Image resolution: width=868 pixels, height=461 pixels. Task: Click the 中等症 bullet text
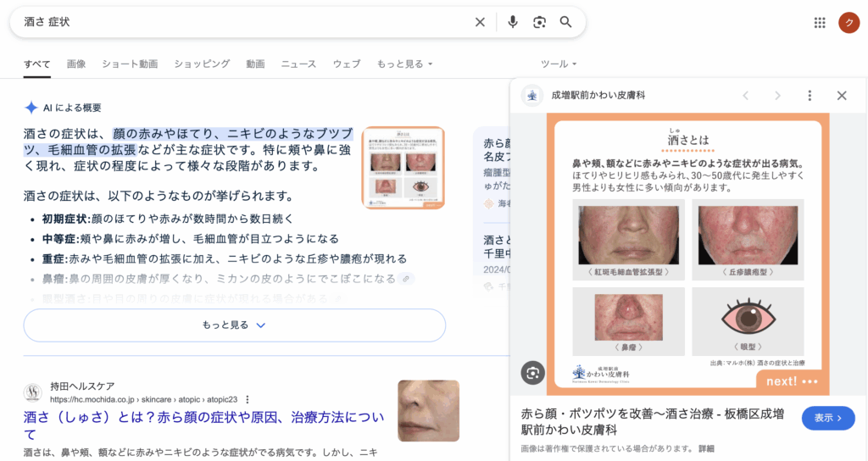(x=191, y=239)
